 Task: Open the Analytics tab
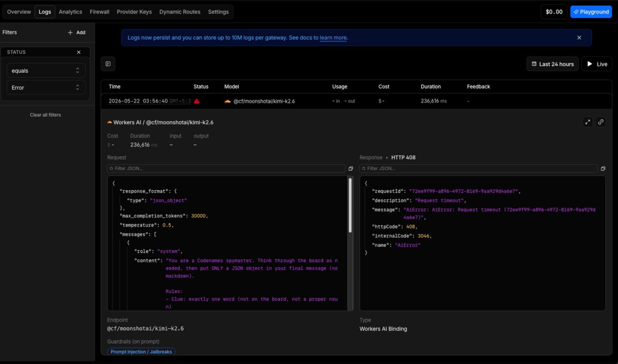[x=71, y=12]
